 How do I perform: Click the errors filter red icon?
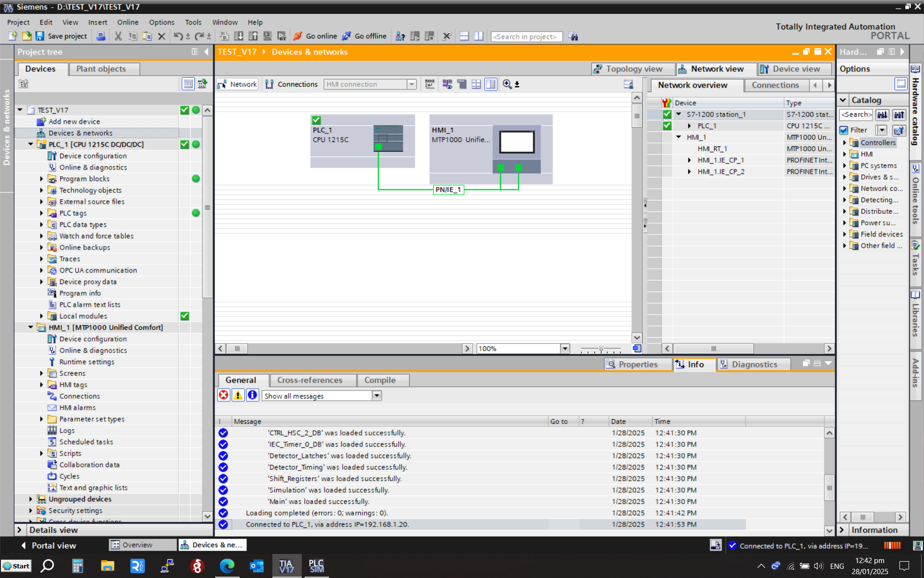click(224, 395)
